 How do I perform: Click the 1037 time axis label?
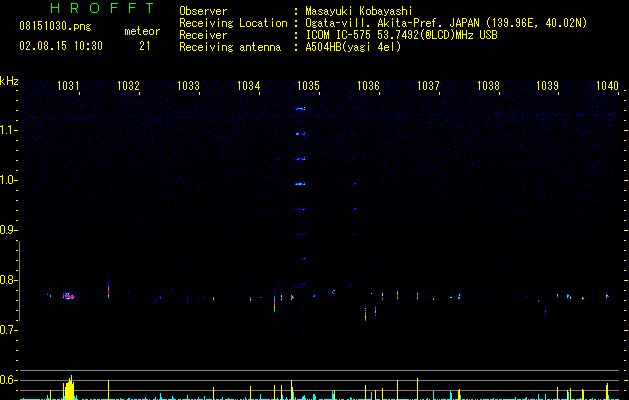[x=428, y=85]
